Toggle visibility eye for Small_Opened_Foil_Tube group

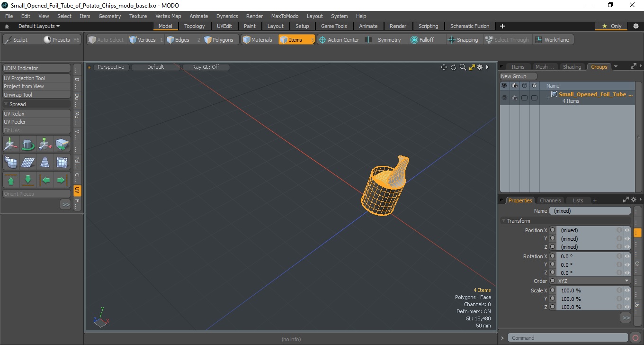pyautogui.click(x=504, y=98)
